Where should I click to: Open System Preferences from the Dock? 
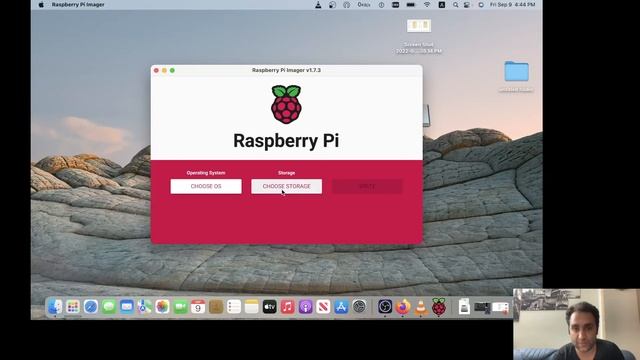[x=359, y=307]
